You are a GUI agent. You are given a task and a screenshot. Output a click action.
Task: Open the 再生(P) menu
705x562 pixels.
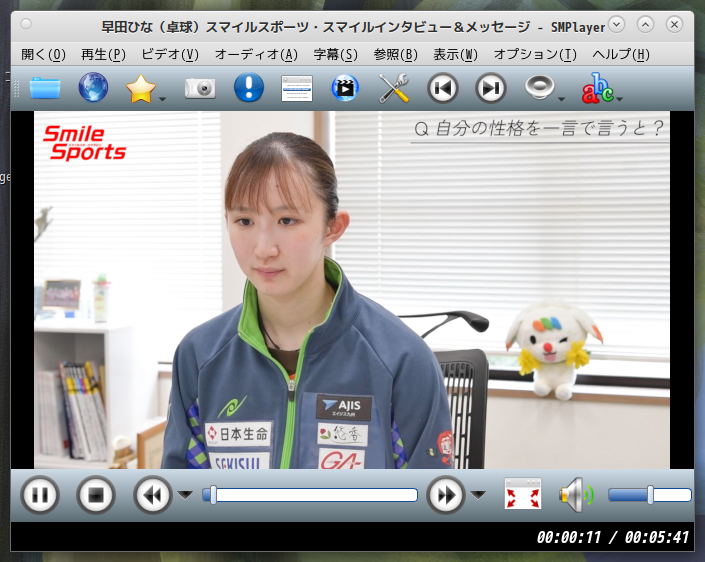click(x=103, y=54)
